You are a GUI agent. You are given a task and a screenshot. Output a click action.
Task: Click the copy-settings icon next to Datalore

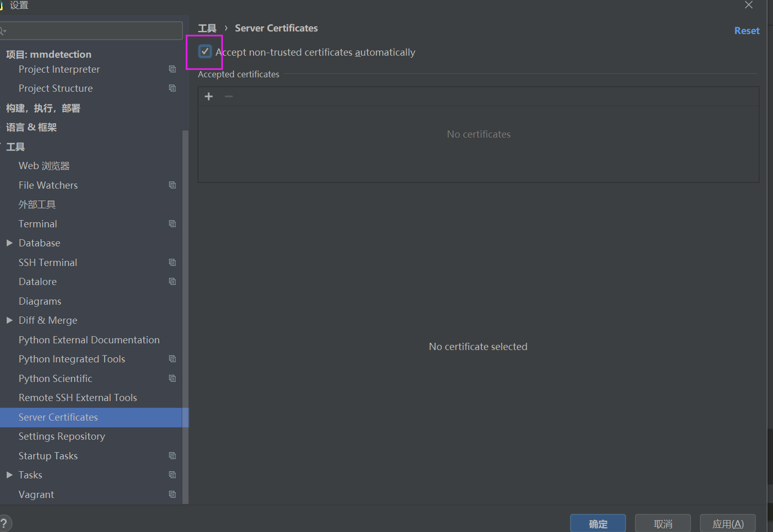172,281
